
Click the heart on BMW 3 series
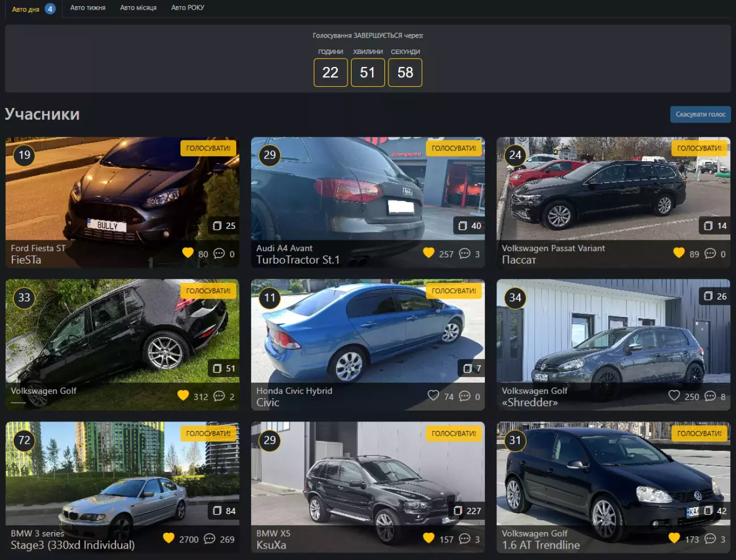pos(169,538)
